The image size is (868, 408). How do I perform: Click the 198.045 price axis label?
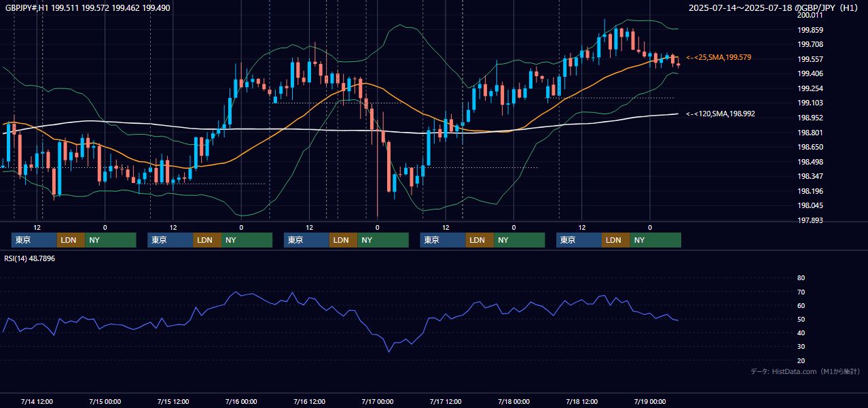click(x=810, y=206)
